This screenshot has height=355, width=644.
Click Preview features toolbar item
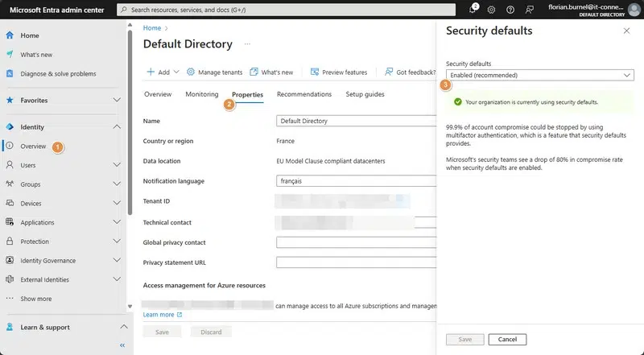[x=338, y=72]
